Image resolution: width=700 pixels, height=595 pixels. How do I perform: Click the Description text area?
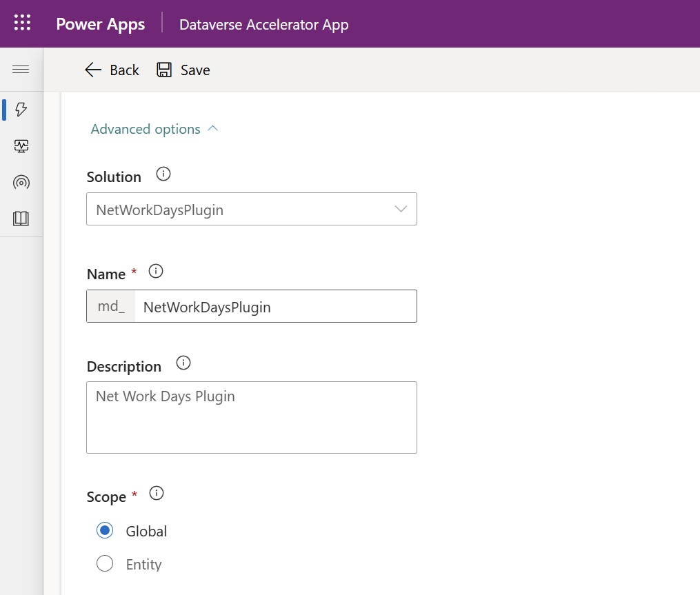252,417
